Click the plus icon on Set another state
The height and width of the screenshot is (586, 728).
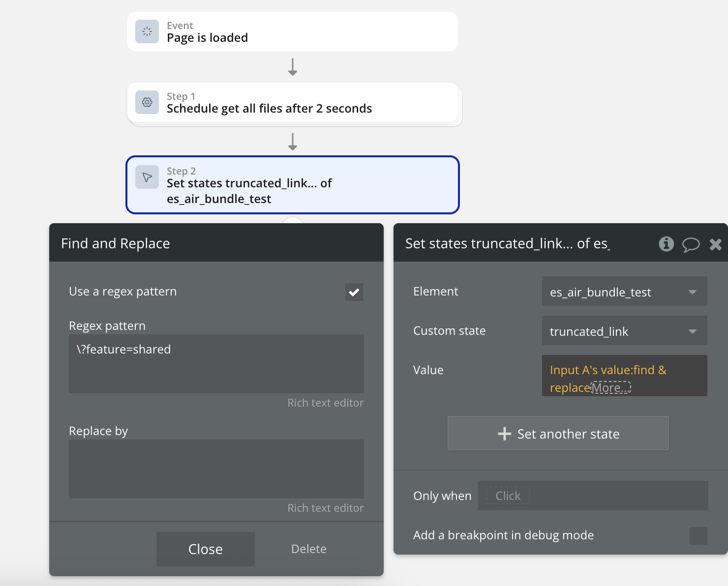[505, 434]
